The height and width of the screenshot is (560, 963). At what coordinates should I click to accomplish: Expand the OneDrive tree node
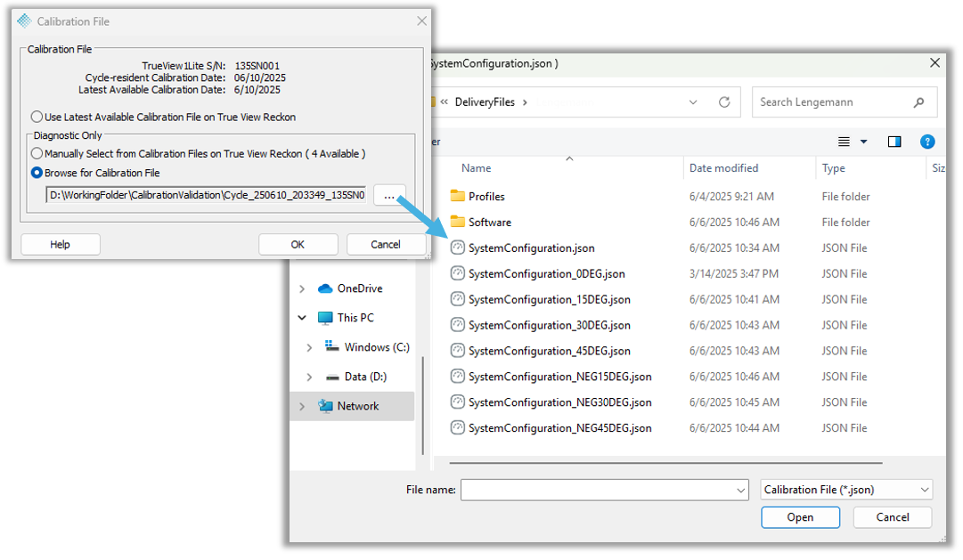click(x=302, y=288)
